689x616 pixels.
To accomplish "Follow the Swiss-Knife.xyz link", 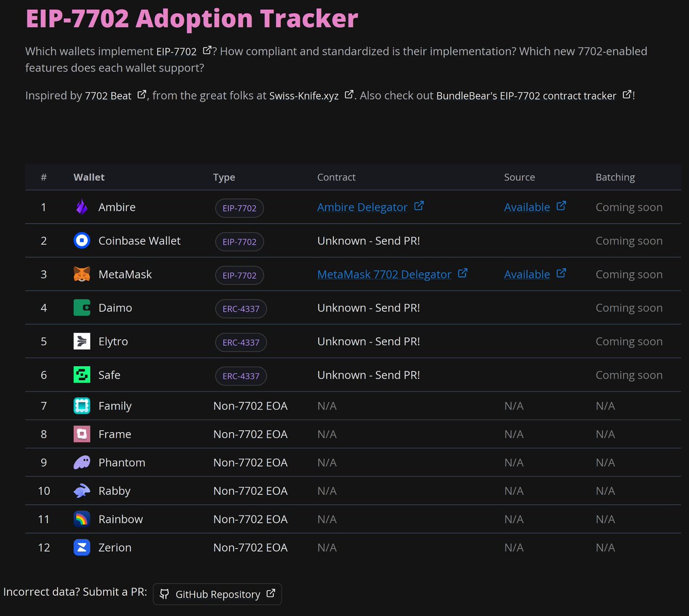I will [x=312, y=96].
